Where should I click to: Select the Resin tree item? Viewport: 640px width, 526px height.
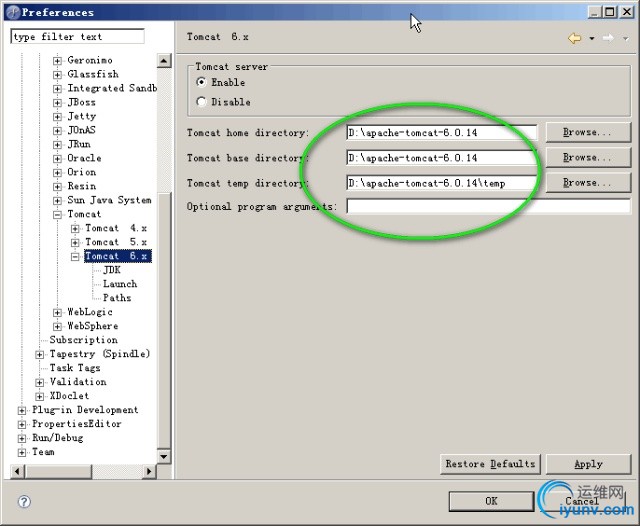(x=82, y=186)
